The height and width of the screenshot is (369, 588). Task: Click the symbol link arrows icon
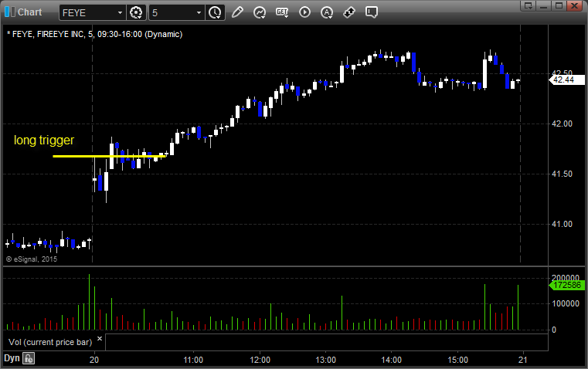349,12
